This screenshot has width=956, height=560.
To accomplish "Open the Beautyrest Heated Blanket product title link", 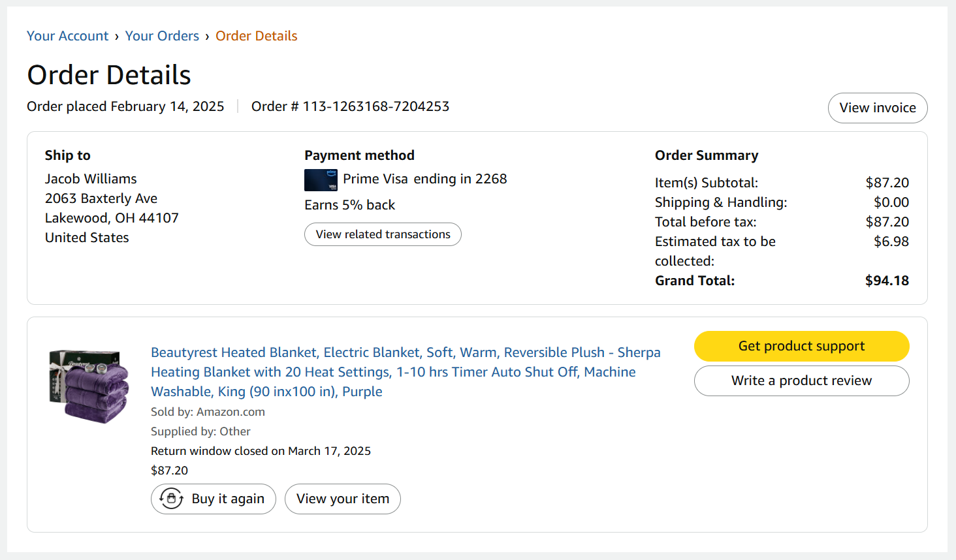I will click(x=406, y=372).
